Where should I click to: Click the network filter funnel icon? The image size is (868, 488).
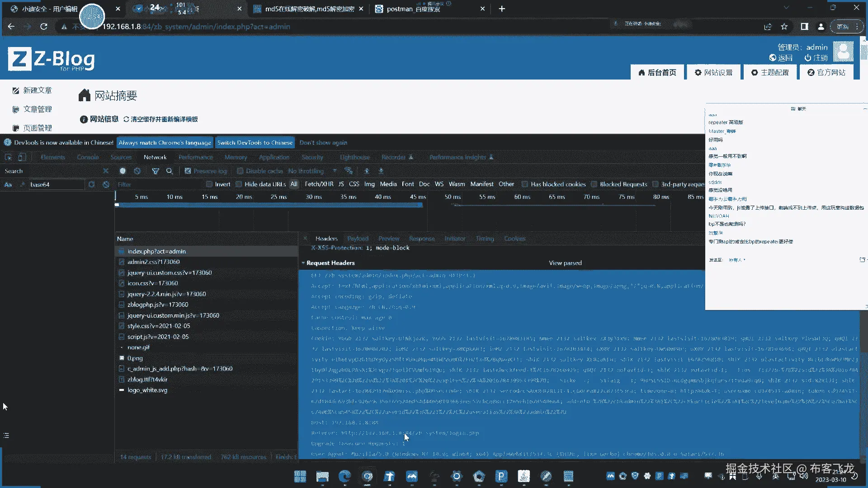[155, 171]
